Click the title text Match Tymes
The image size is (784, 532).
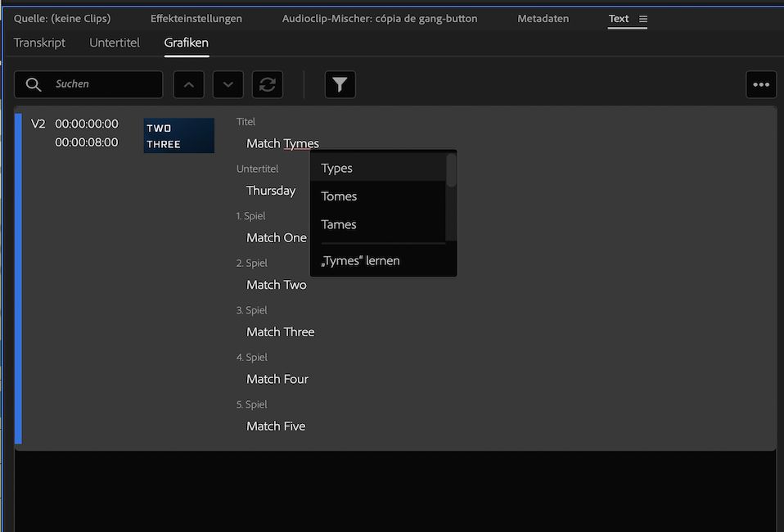[282, 143]
